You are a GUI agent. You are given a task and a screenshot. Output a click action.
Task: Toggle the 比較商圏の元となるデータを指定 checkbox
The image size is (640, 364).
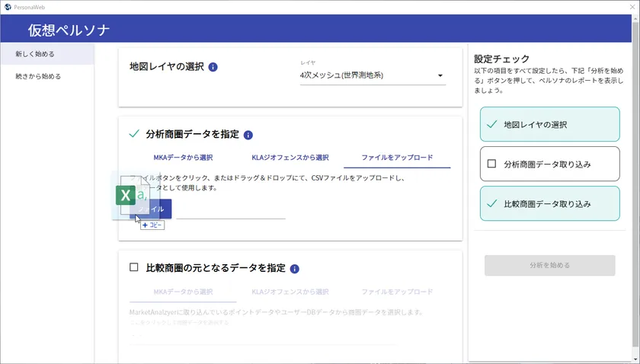click(134, 267)
